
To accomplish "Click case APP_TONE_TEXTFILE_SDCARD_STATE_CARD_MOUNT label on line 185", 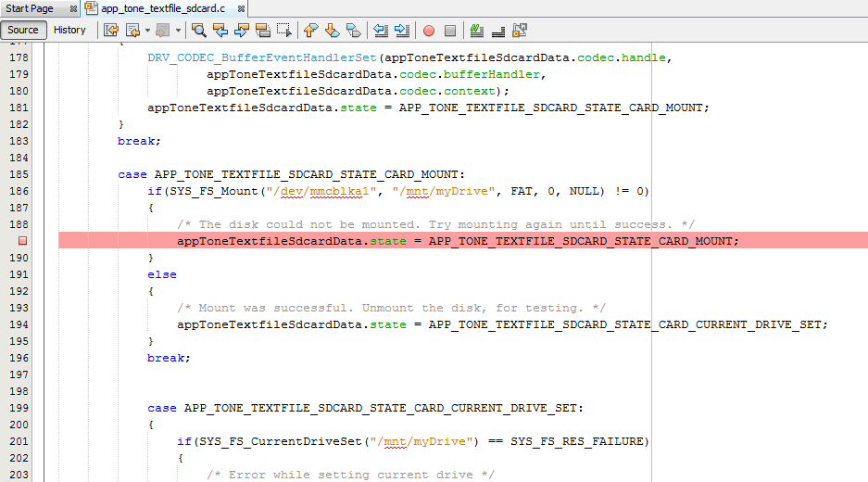I will point(291,174).
